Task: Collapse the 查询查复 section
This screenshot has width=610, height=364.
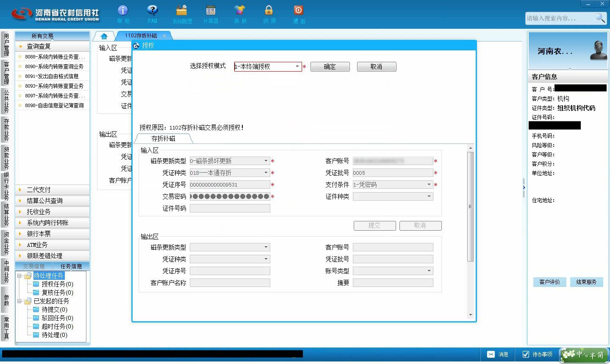Action: [x=53, y=46]
